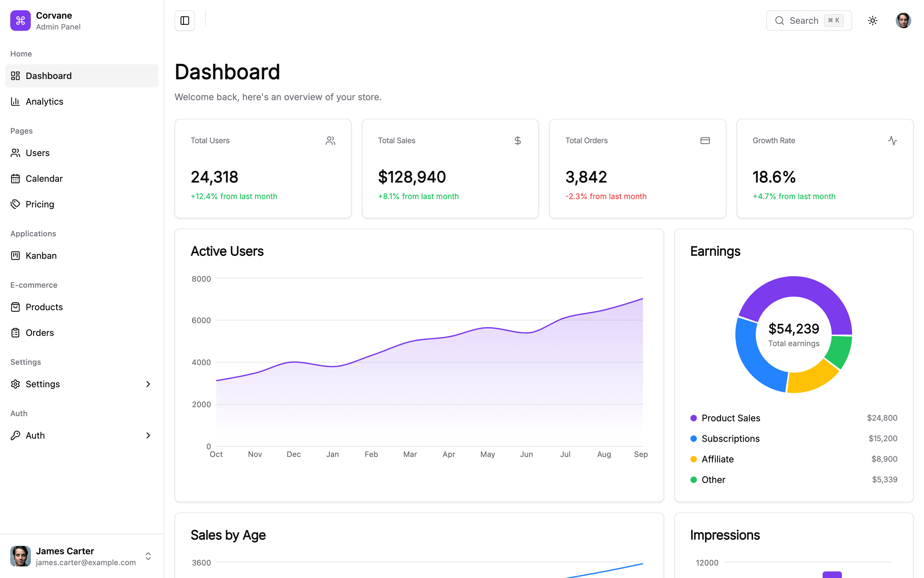Click the $54,239 total earnings figure
Image resolution: width=924 pixels, height=578 pixels.
point(794,329)
